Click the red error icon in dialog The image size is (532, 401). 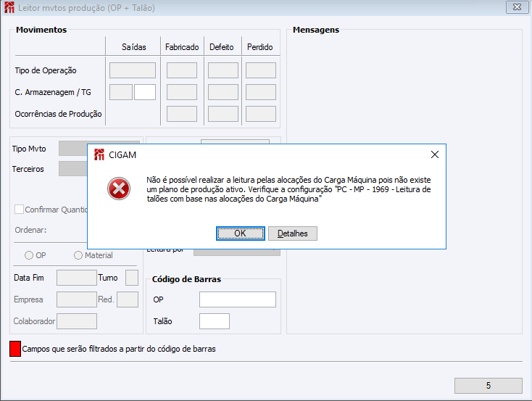[x=119, y=189]
